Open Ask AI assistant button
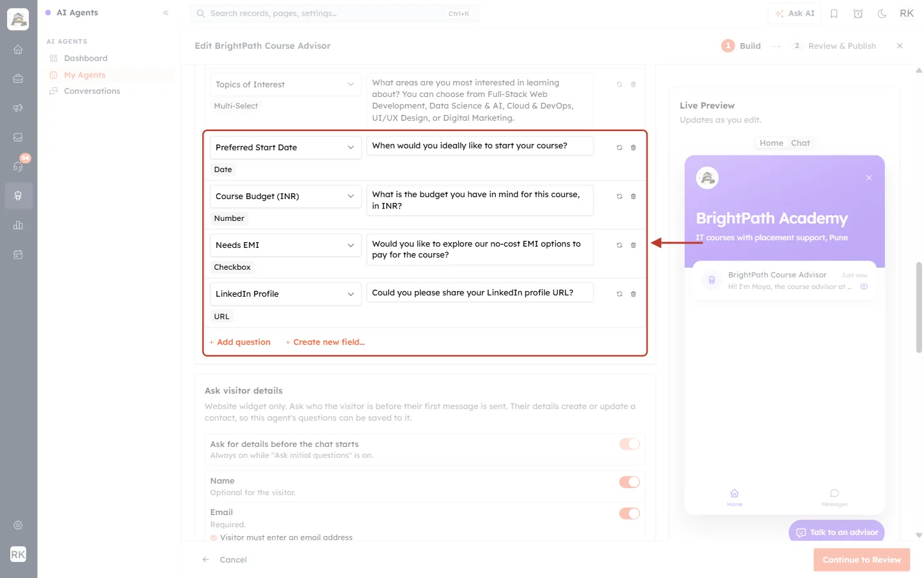Image resolution: width=924 pixels, height=578 pixels. [794, 13]
